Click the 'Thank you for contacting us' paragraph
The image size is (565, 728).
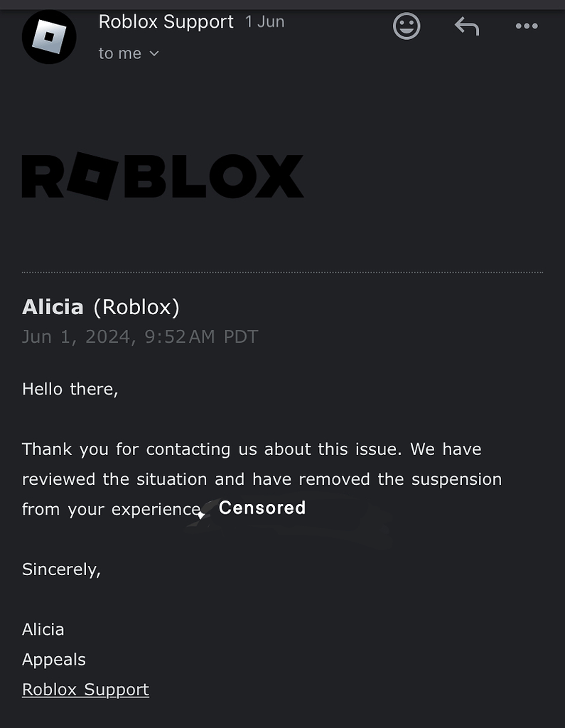[262, 479]
